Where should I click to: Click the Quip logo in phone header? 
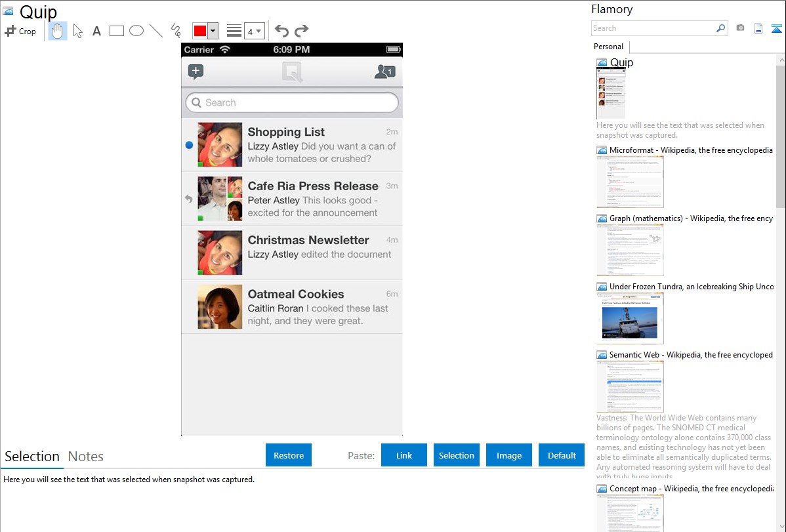pos(292,72)
